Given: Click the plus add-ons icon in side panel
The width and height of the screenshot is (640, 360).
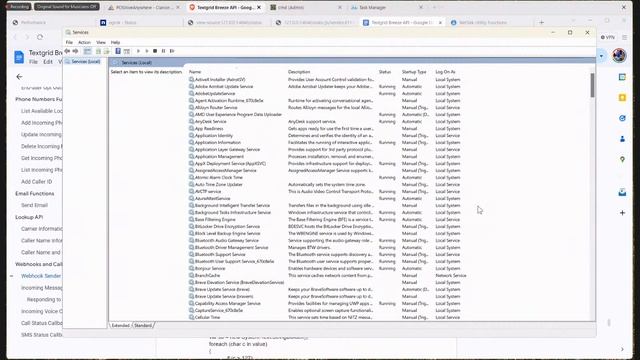Looking at the screenshot, I should pyautogui.click(x=622, y=213).
